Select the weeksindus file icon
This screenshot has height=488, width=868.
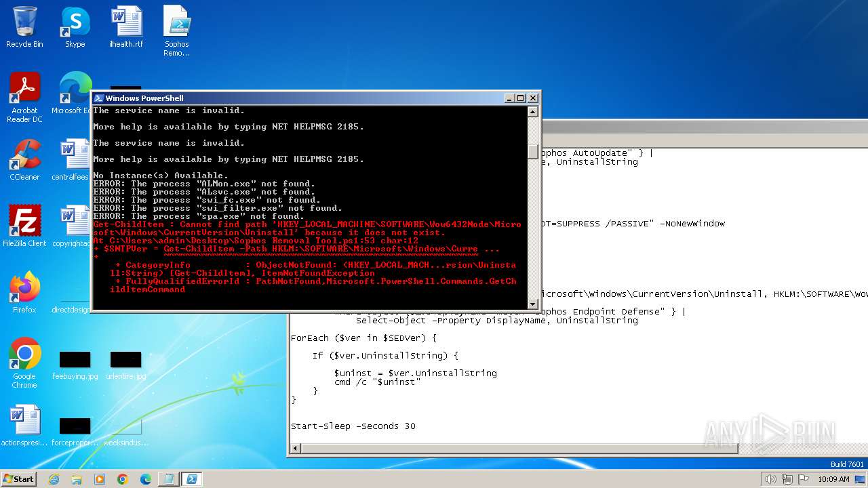pos(125,431)
